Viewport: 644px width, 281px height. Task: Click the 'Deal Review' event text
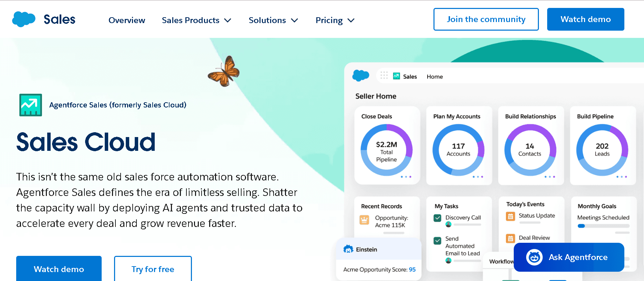point(534,238)
